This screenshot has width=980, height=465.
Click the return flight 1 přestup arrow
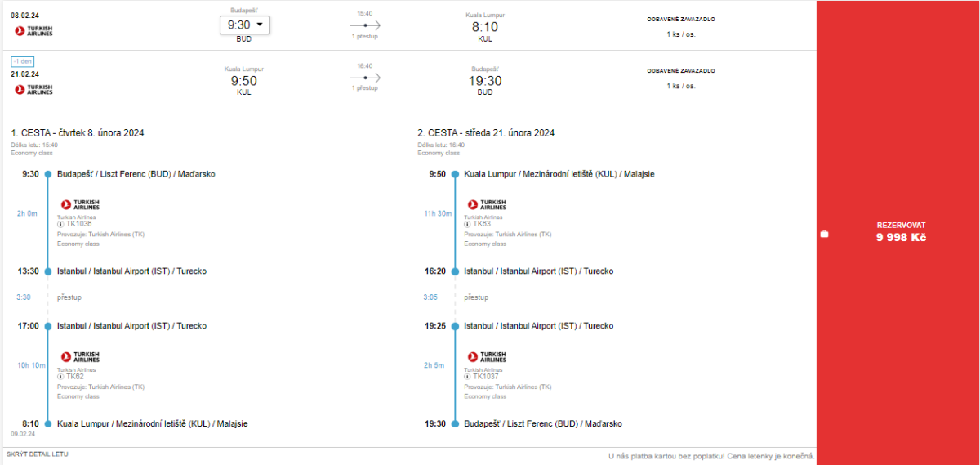[365, 78]
